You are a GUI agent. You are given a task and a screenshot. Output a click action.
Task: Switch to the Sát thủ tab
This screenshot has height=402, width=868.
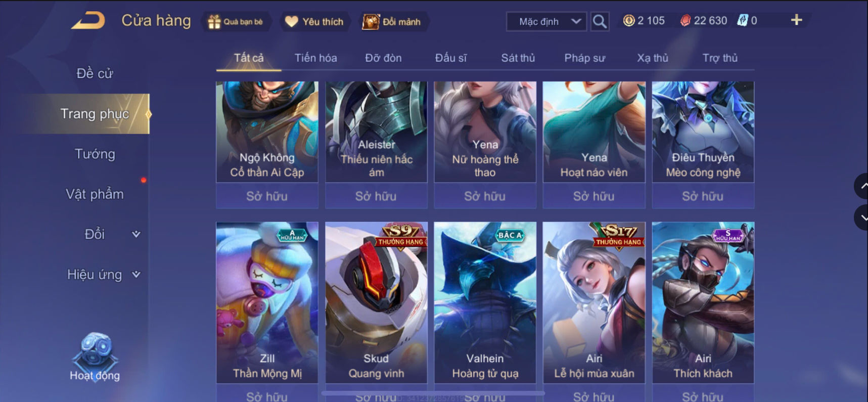518,58
